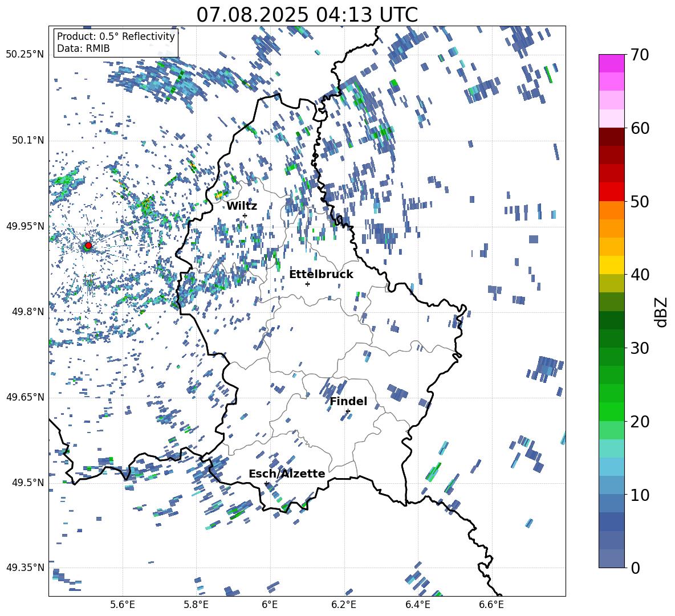
Task: Click the colorbar tick label 70
Action: point(640,55)
